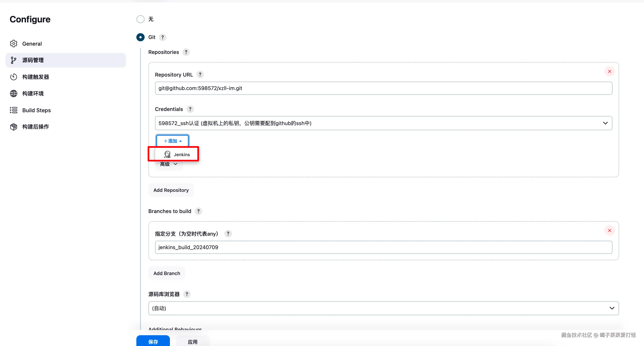Click the General gear icon in sidebar
This screenshot has width=644, height=346.
13,44
